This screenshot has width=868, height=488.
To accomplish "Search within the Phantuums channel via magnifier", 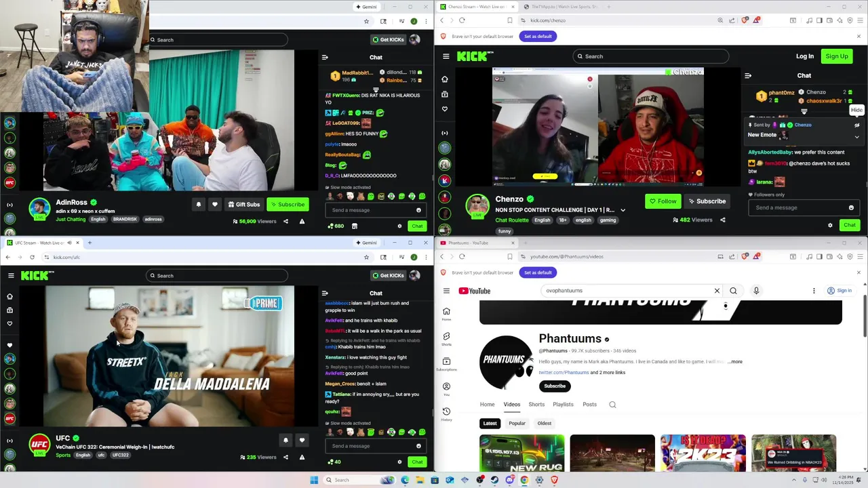I will [612, 405].
